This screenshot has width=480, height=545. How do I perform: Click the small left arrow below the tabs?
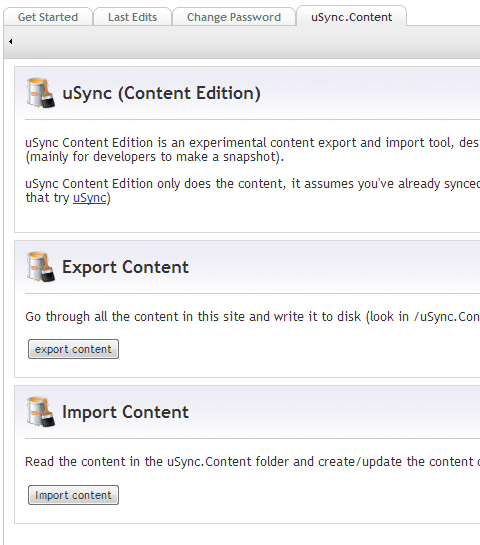click(11, 41)
